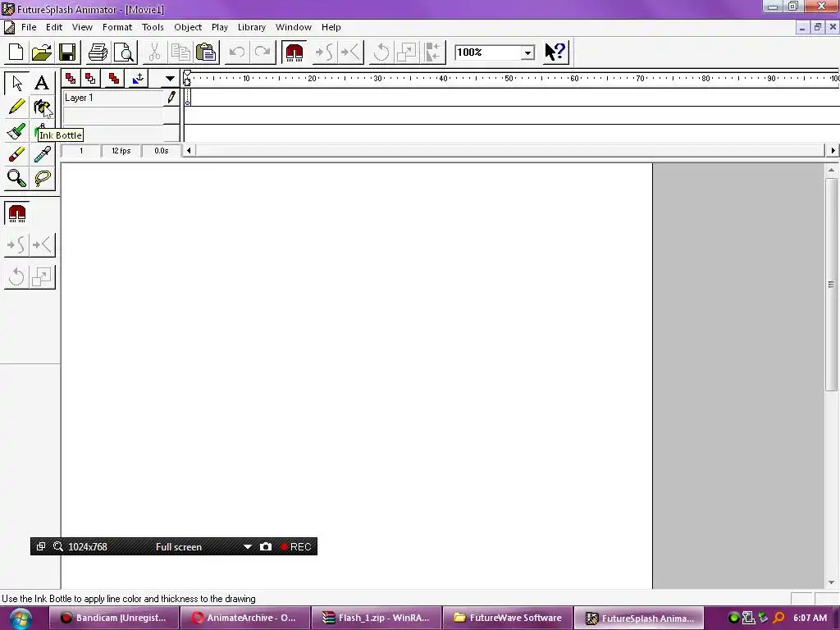
Task: Click Scale button in main toolbar
Action: 407,52
